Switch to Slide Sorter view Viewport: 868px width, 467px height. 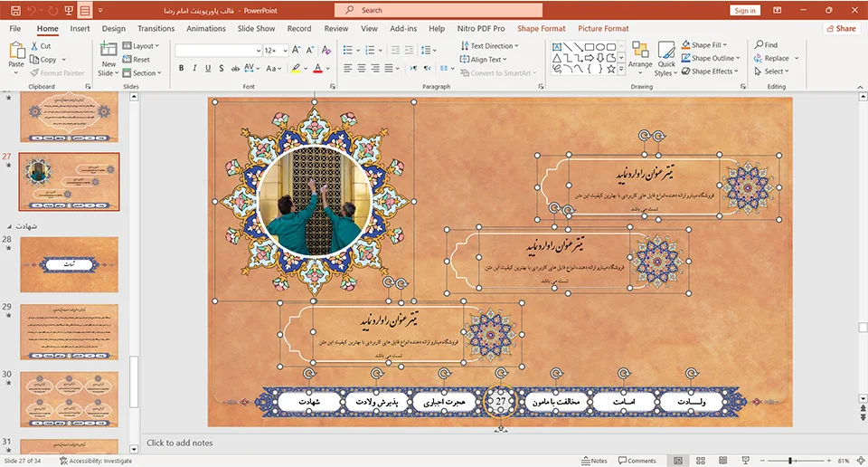700,461
